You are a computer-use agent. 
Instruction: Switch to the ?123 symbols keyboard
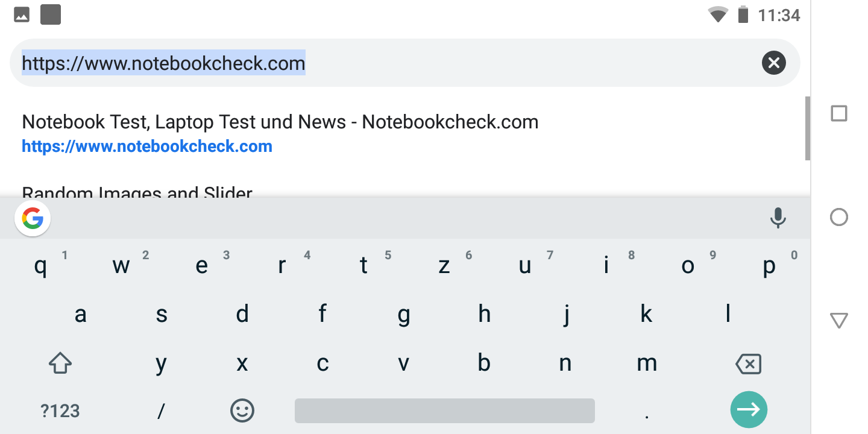click(60, 410)
